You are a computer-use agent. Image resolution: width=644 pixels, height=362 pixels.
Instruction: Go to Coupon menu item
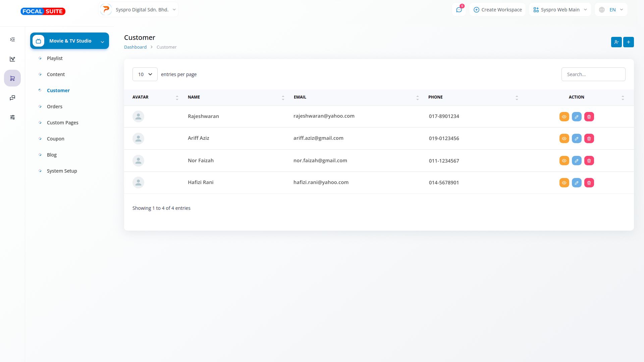tap(56, 139)
